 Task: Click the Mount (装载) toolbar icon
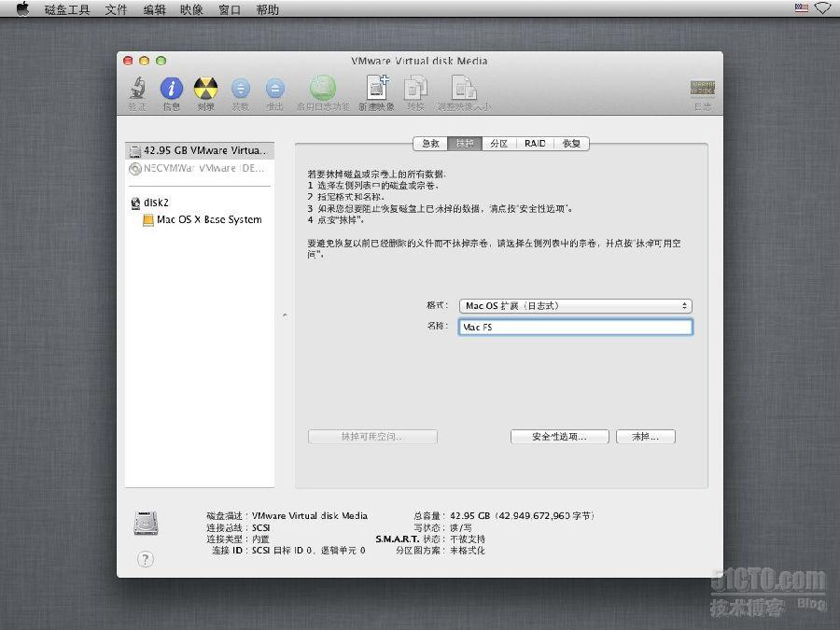click(x=241, y=89)
